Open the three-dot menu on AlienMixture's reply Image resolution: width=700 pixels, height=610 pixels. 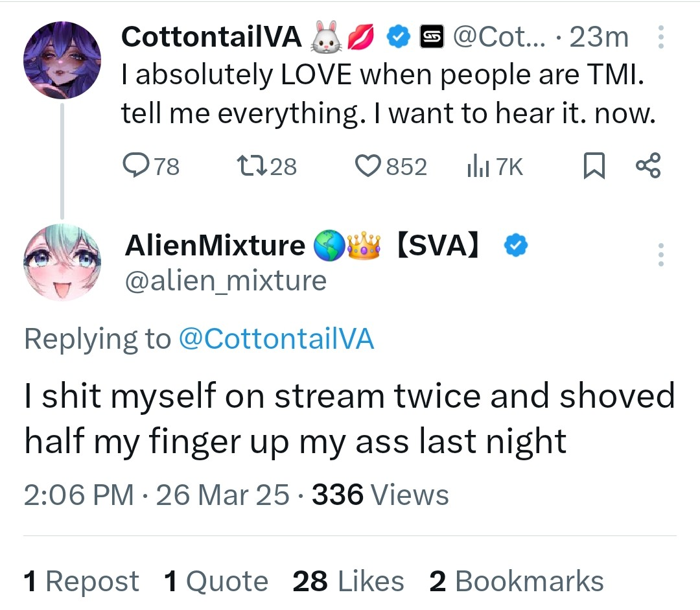(660, 255)
